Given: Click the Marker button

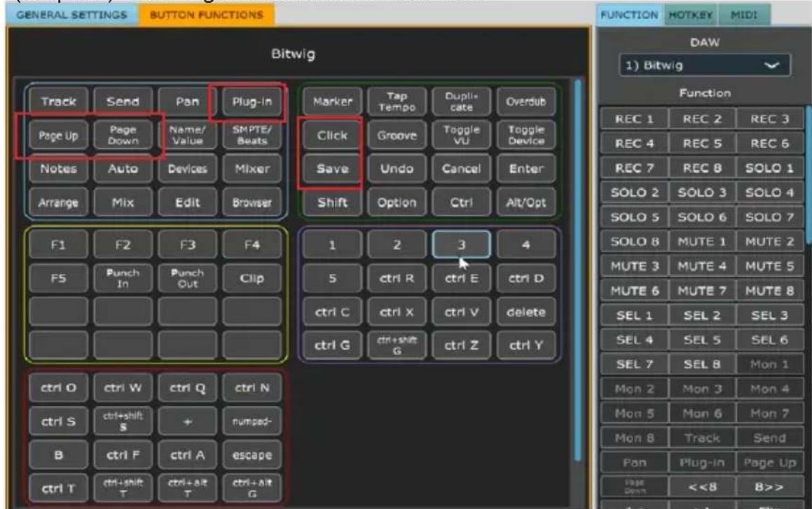Looking at the screenshot, I should (x=332, y=102).
